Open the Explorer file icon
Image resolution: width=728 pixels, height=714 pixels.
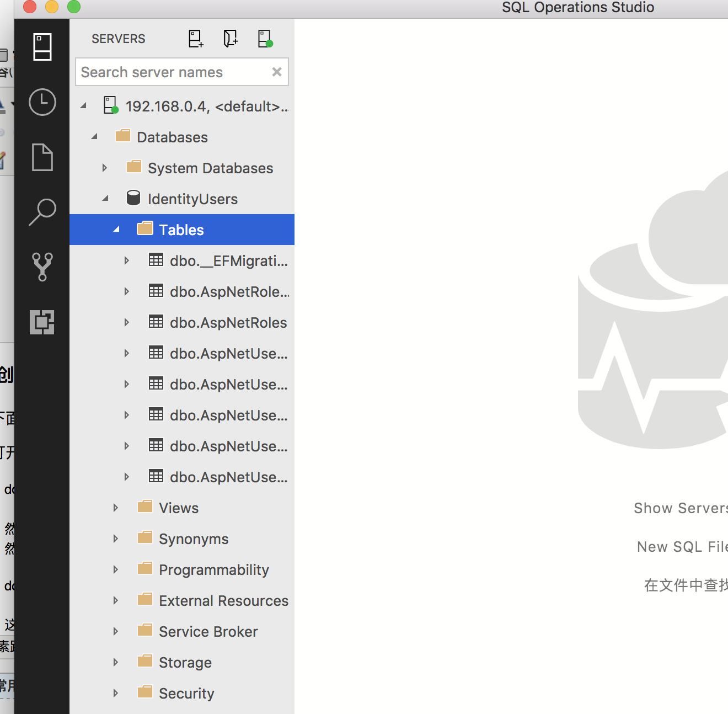click(x=42, y=157)
